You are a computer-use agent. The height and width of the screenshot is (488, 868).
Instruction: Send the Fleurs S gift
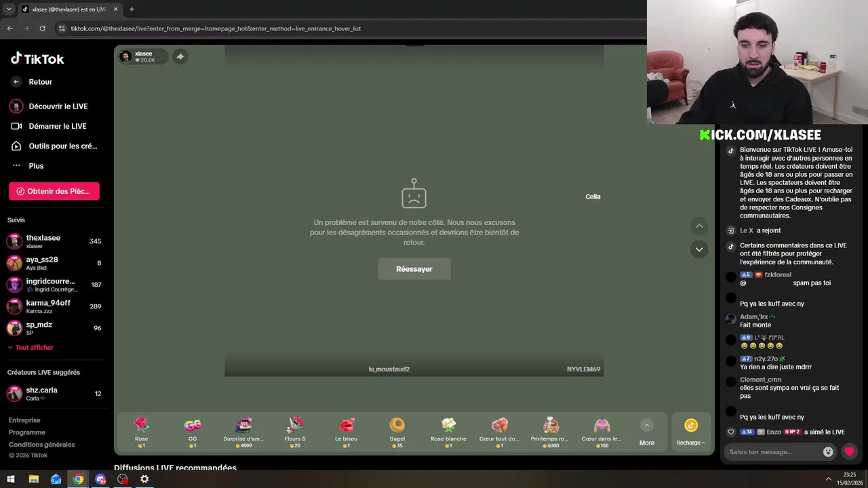coord(295,432)
